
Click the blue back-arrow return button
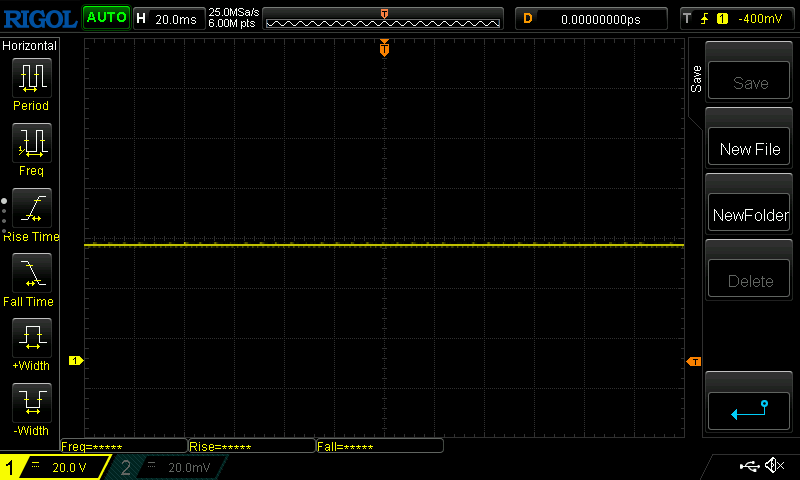pos(749,411)
